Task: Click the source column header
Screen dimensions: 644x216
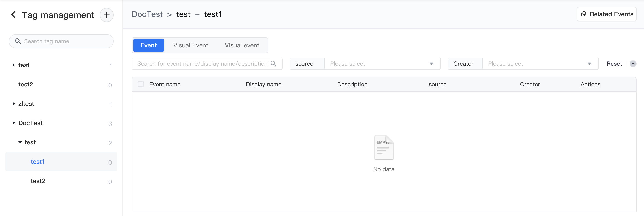Action: pyautogui.click(x=437, y=84)
